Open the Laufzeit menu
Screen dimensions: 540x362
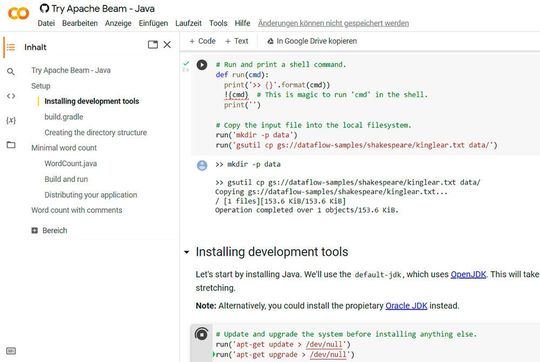pos(188,23)
